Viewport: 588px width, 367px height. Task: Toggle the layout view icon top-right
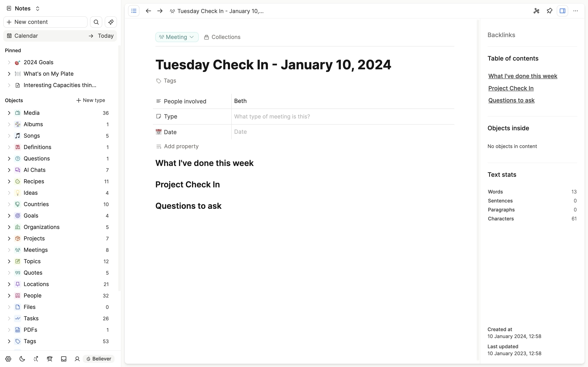(562, 11)
